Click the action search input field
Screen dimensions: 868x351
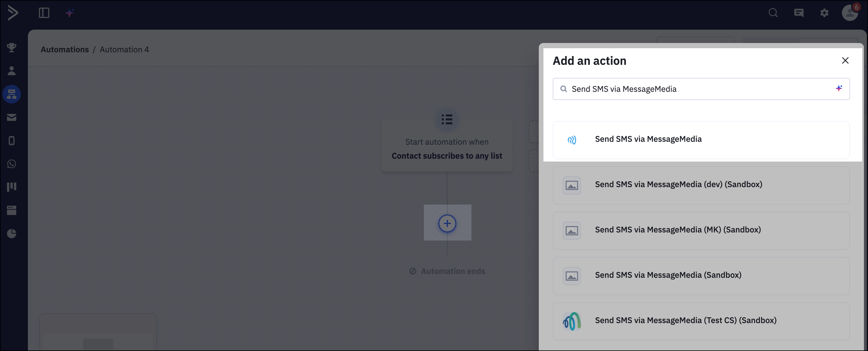[701, 89]
